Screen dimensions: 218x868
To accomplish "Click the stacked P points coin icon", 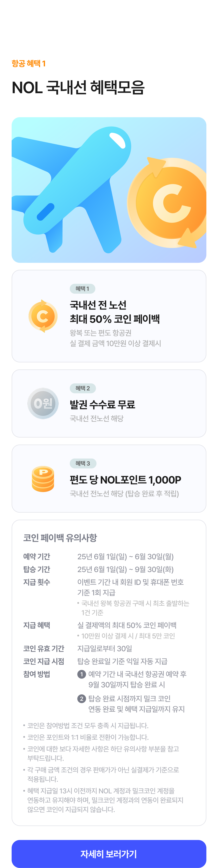I will [43, 479].
